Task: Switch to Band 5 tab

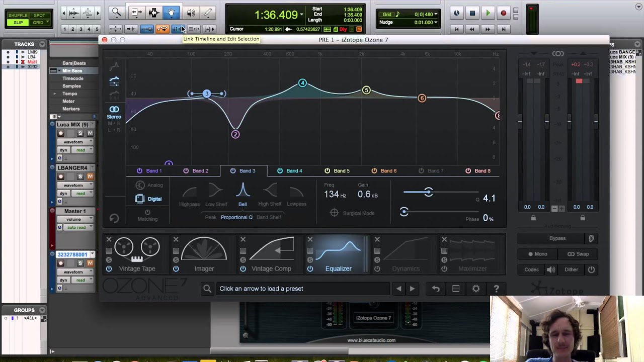Action: 341,171
